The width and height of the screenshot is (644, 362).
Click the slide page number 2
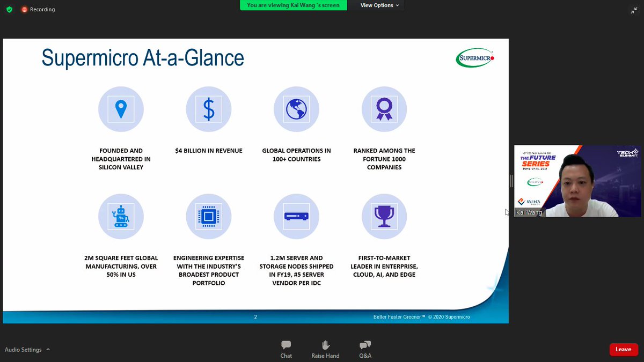[255, 317]
